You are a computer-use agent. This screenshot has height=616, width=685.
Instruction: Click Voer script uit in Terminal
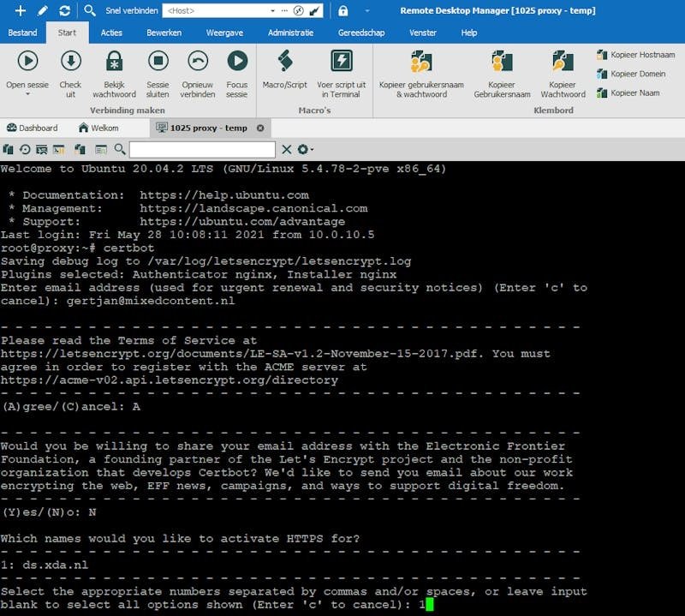point(341,74)
